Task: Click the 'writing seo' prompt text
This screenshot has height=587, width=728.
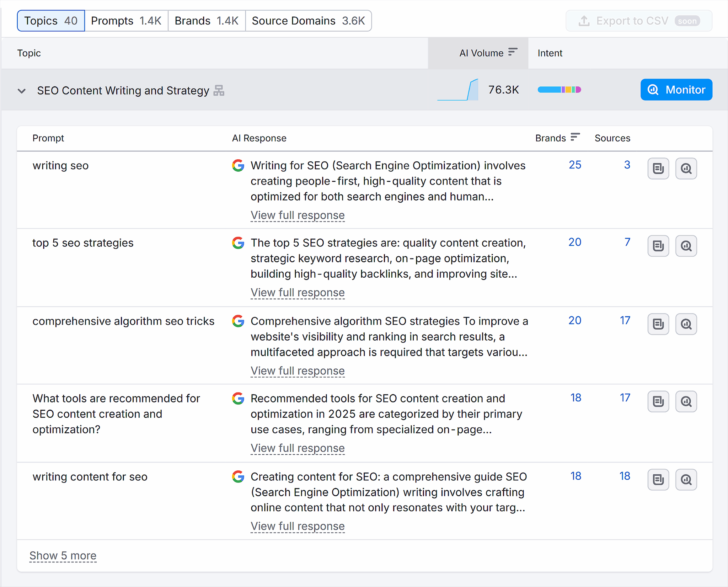Action: click(60, 166)
